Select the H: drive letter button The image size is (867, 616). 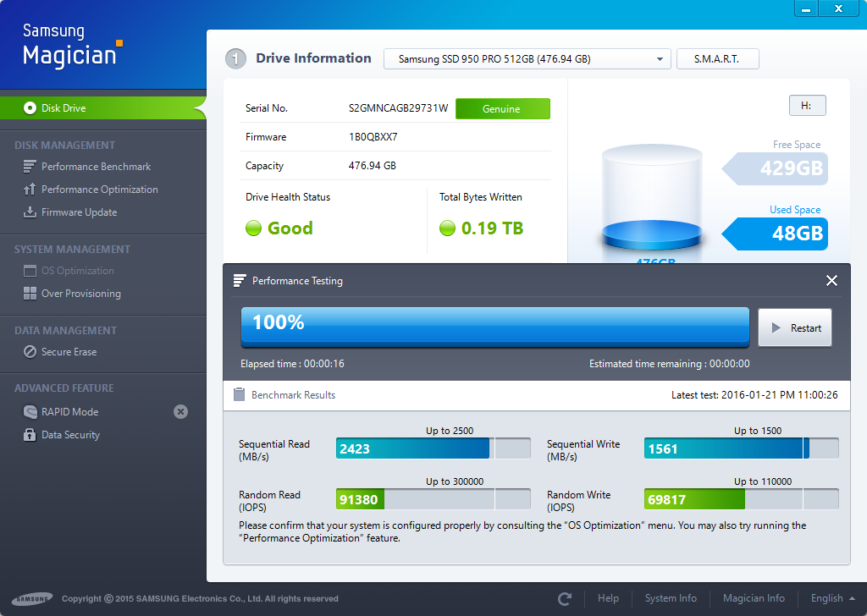pos(806,106)
